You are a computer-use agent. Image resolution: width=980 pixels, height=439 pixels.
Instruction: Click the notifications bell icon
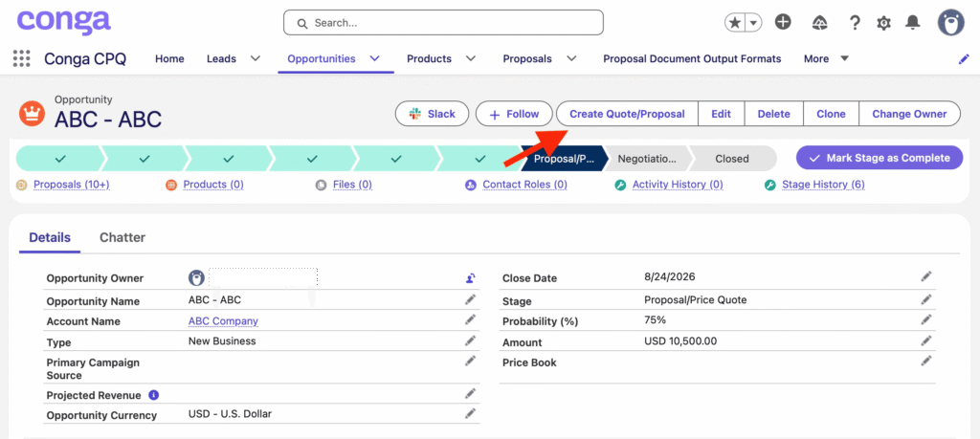click(x=912, y=23)
